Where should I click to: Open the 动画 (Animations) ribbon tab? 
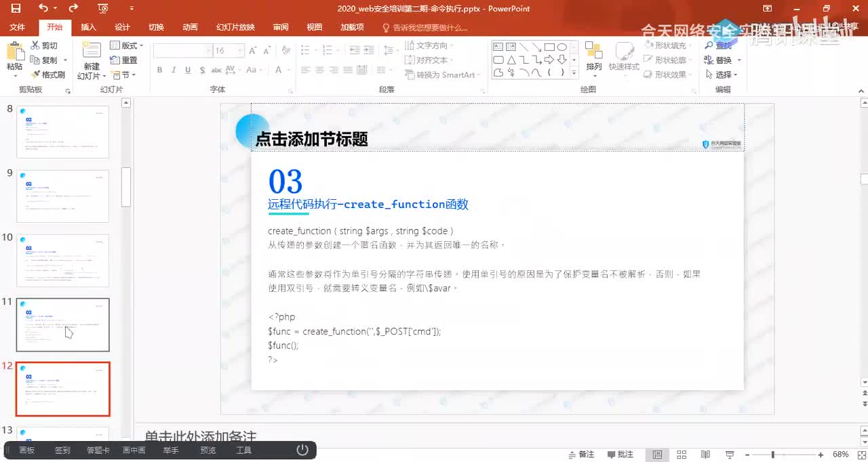[190, 27]
